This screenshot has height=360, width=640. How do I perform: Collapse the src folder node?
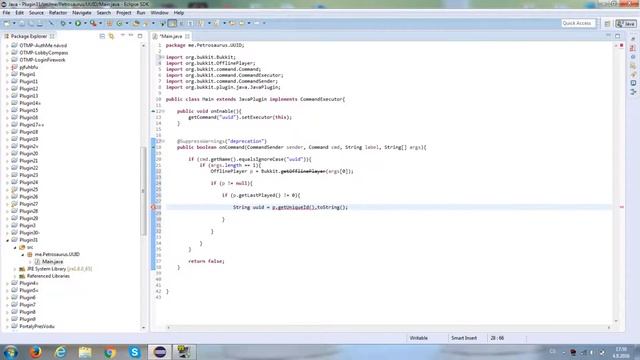coord(15,247)
